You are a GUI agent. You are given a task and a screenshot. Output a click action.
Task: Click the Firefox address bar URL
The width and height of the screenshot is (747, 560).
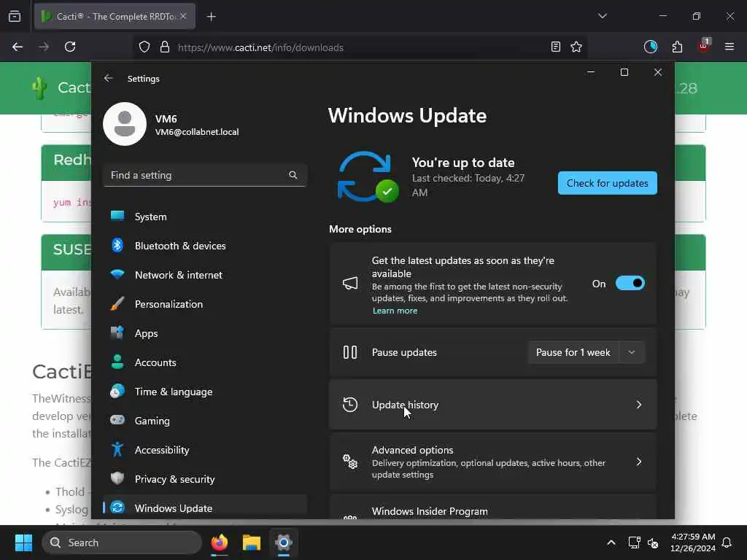260,47
